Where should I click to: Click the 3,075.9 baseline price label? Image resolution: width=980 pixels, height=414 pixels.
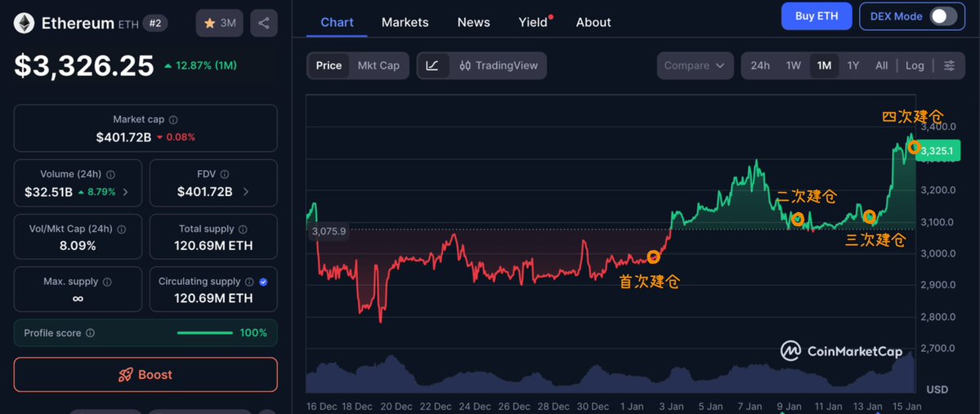click(329, 230)
